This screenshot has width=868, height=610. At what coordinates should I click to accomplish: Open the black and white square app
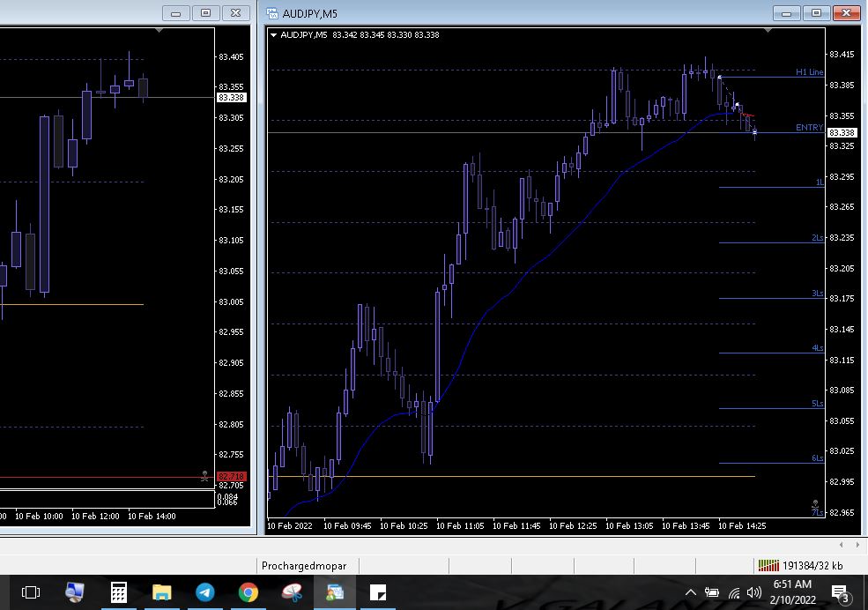[x=378, y=593]
